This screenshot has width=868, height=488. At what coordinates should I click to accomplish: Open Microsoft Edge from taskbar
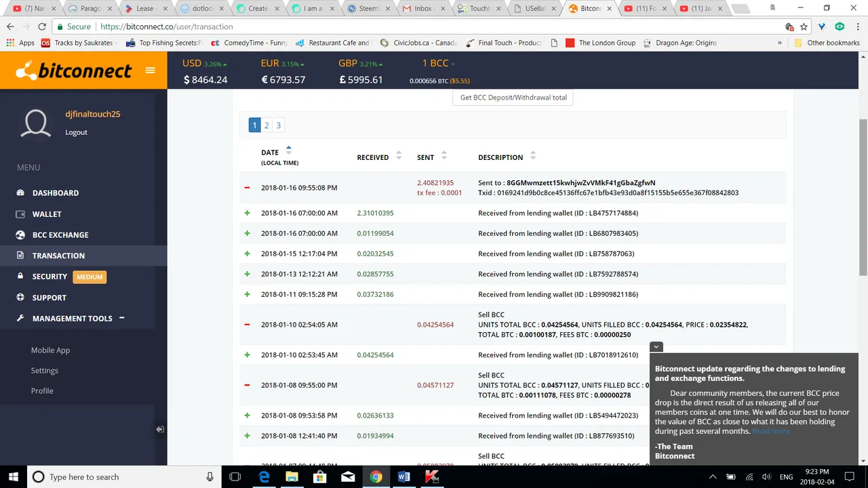[x=263, y=476]
